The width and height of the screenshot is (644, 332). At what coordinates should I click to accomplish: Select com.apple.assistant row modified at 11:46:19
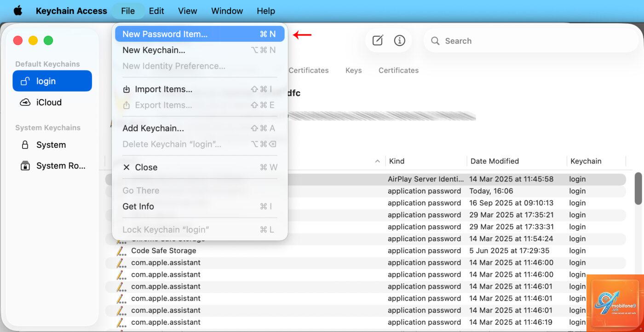(x=366, y=322)
